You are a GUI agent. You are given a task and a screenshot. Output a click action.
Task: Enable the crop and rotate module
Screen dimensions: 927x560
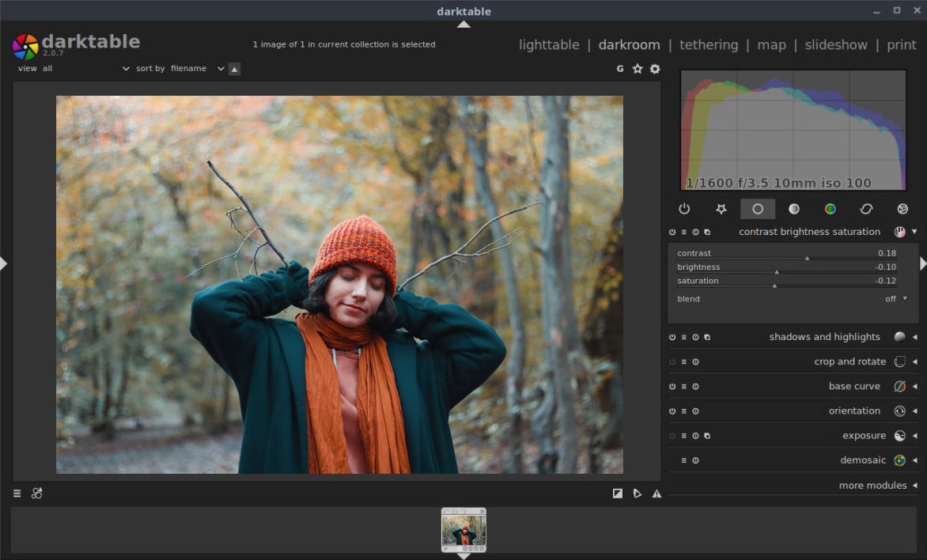672,362
